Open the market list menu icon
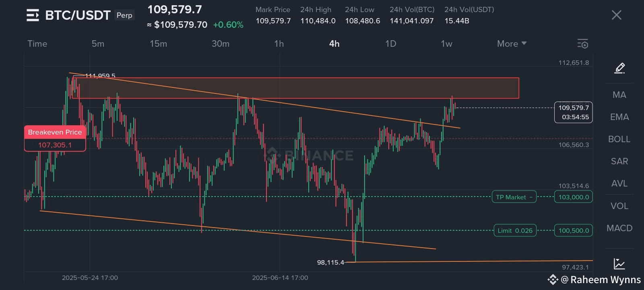644x290 pixels. click(x=33, y=15)
